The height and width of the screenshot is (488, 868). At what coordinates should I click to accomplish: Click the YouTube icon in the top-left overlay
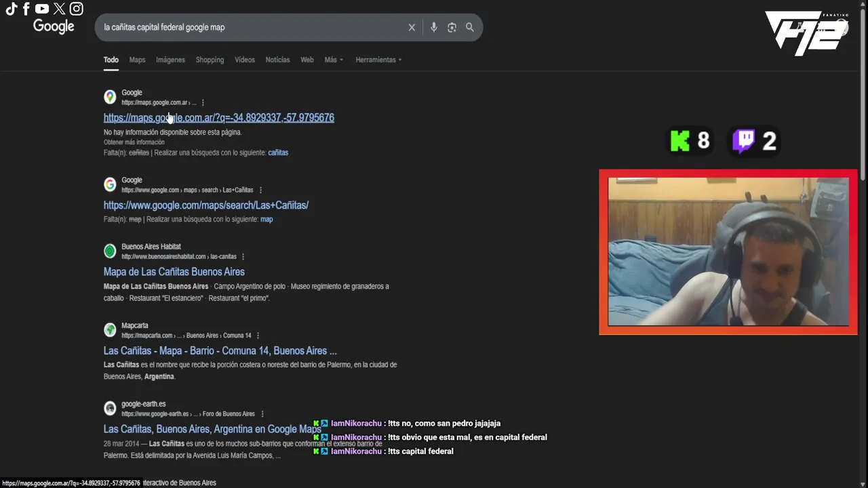coord(42,9)
